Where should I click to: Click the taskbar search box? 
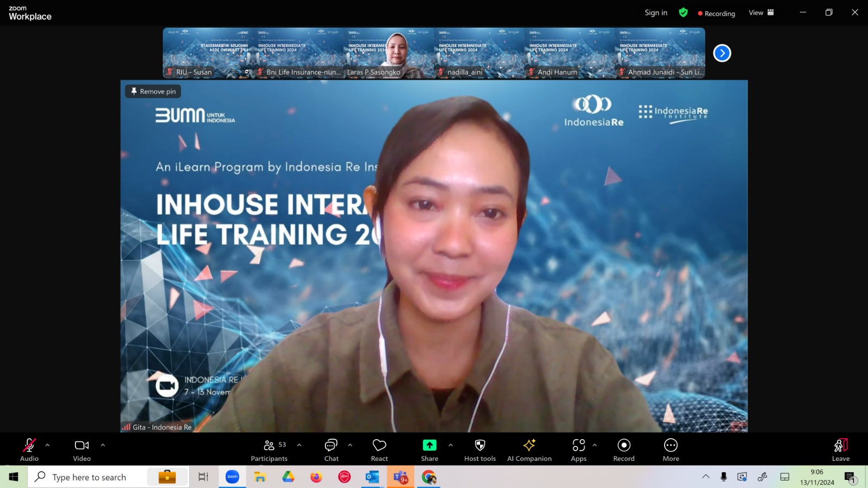coord(108,477)
